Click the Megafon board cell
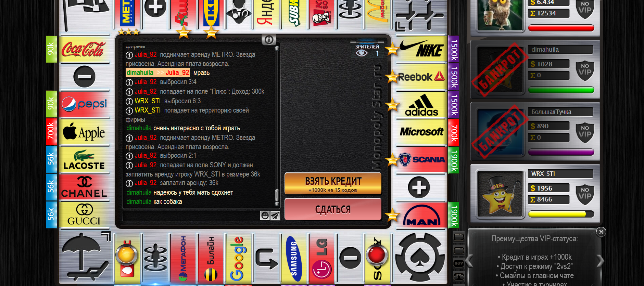 [x=183, y=258]
